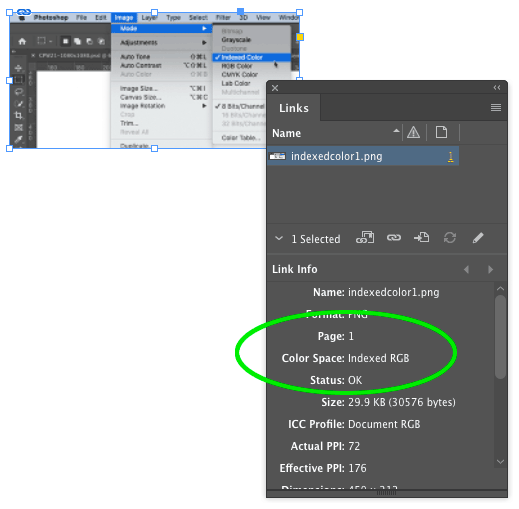Click the Name column sort arrow
The height and width of the screenshot is (509, 519).
click(396, 131)
